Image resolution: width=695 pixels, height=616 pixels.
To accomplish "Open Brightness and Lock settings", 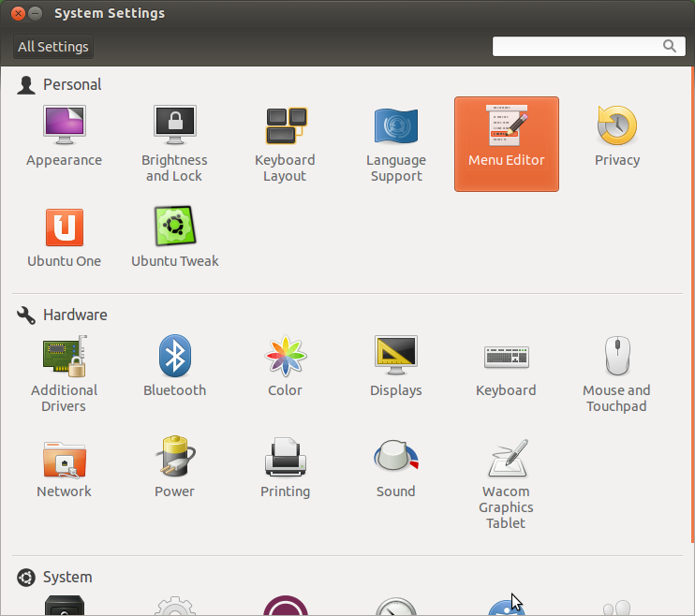I will [174, 144].
